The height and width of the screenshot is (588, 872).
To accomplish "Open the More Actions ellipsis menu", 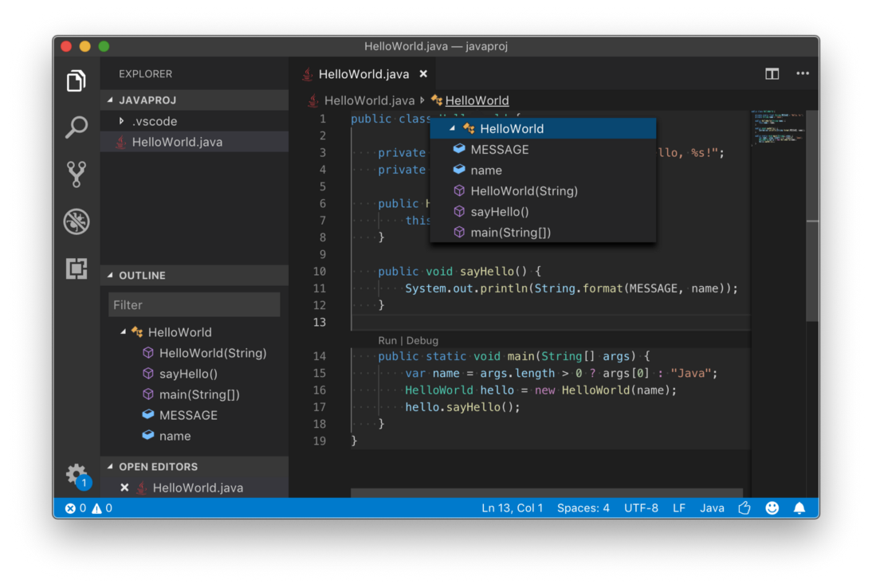I will tap(803, 73).
